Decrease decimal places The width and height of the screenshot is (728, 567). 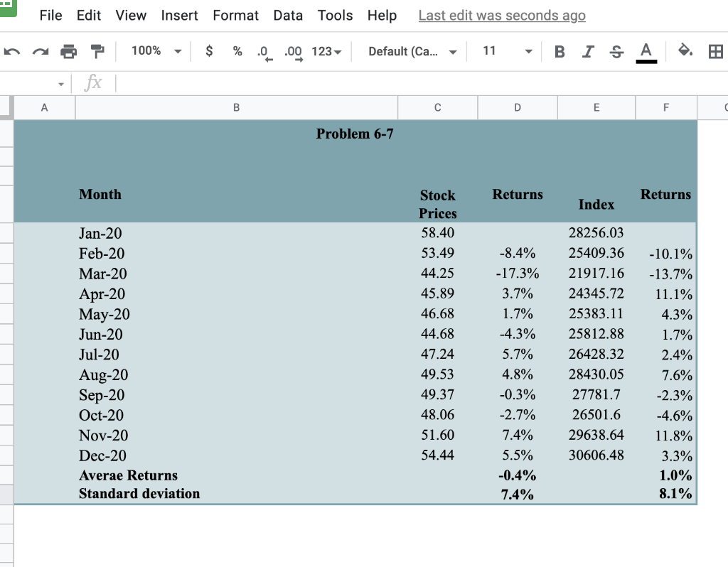point(263,51)
